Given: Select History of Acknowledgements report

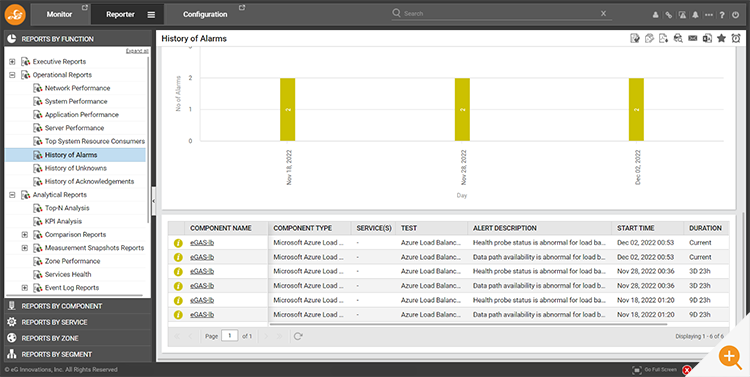Looking at the screenshot, I should click(89, 182).
